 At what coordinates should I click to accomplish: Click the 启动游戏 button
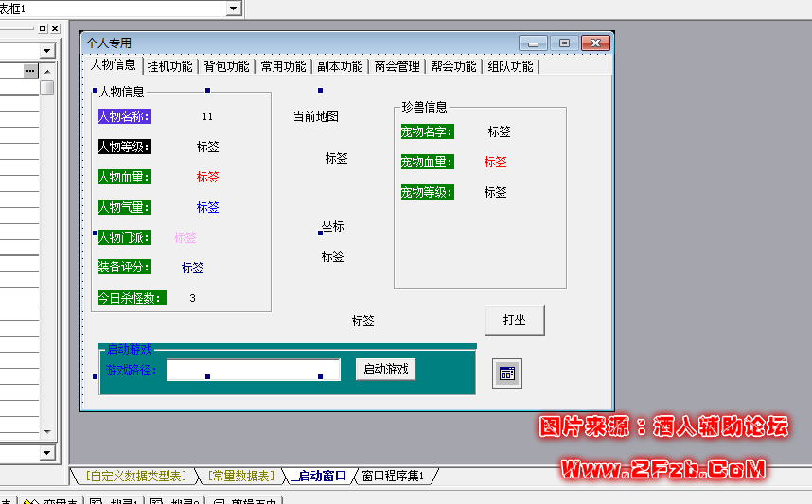coord(385,370)
